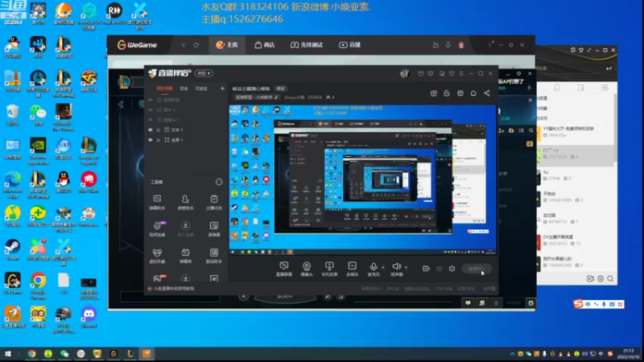The height and width of the screenshot is (362, 644).
Task: Add the live screen capture source
Action: pos(284,269)
